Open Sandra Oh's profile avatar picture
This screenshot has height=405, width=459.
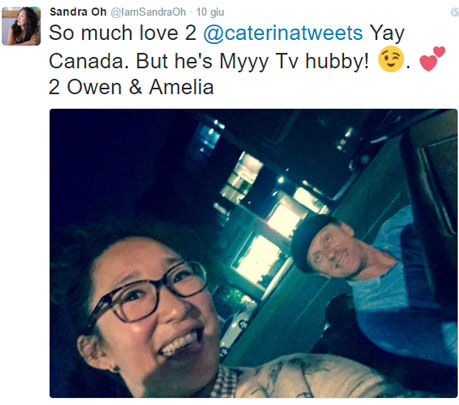pos(21,26)
